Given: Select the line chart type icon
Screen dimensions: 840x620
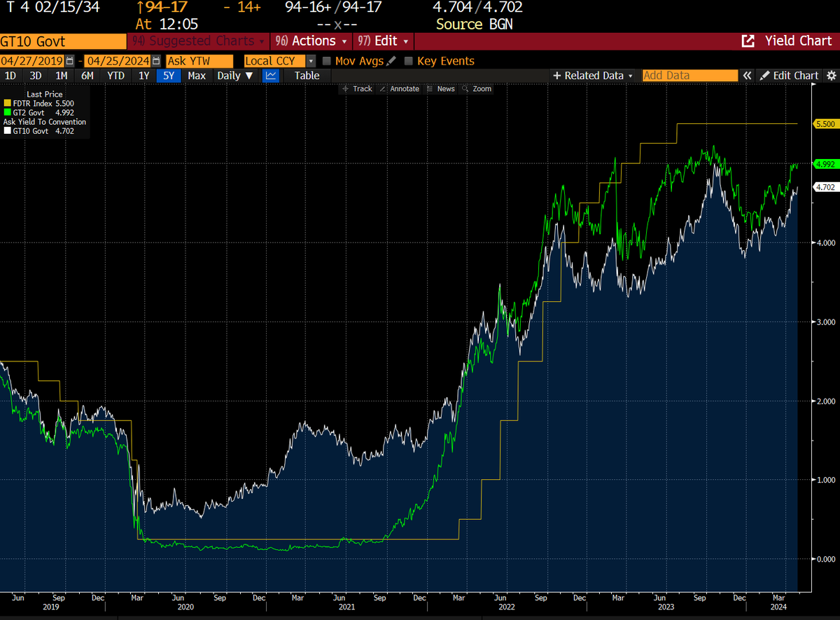Looking at the screenshot, I should (x=270, y=75).
